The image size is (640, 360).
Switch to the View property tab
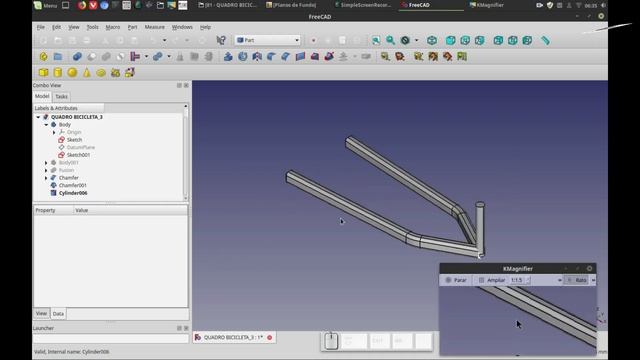click(41, 313)
